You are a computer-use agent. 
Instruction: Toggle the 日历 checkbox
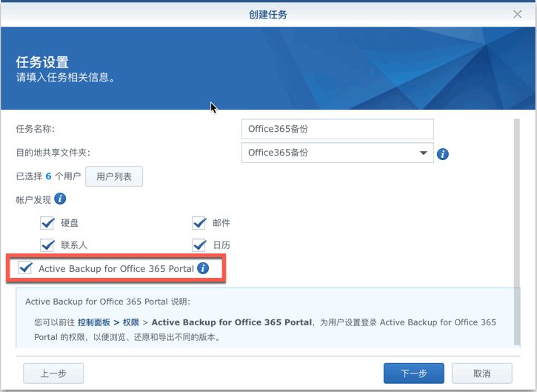(199, 245)
